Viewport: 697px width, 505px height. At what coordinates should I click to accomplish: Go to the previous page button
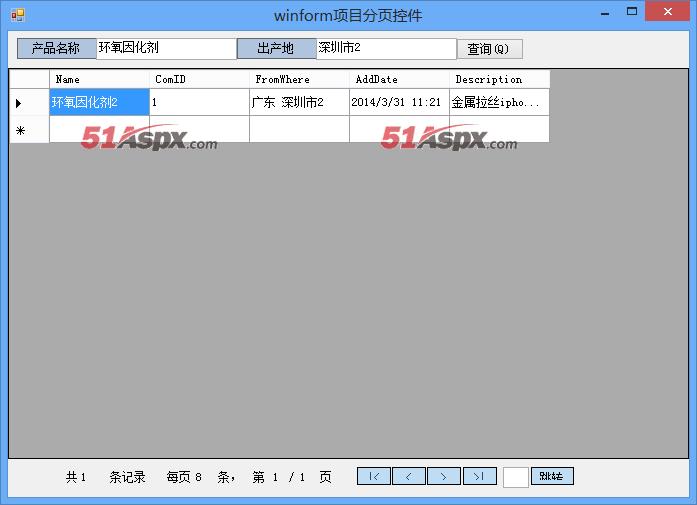[409, 476]
